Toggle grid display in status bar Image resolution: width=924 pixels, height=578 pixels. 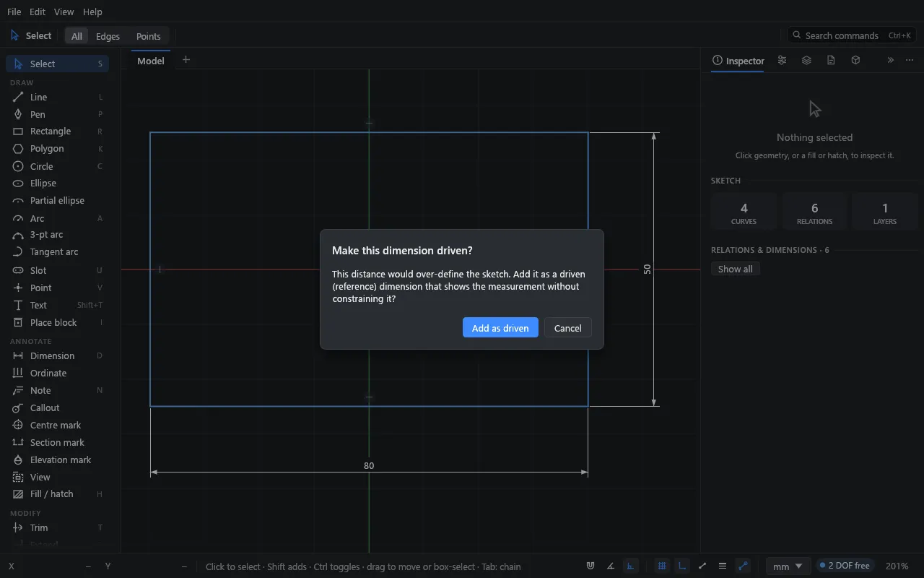point(661,566)
